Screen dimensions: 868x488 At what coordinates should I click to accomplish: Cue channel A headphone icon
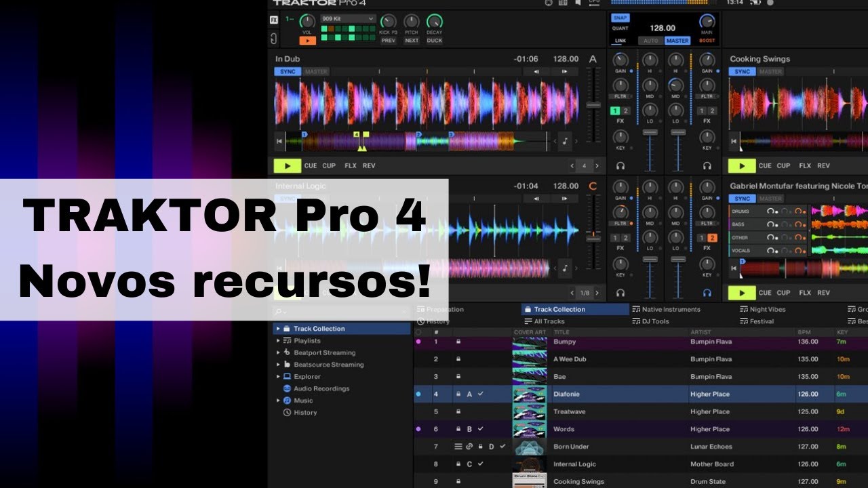pyautogui.click(x=620, y=165)
